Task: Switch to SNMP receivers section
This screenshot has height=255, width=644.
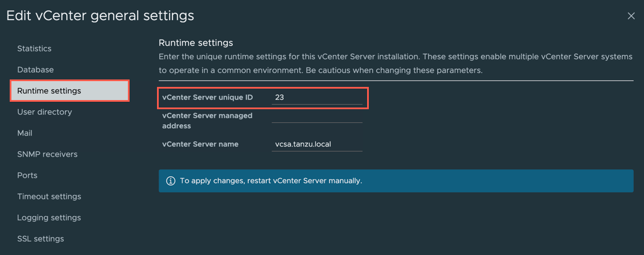Action: [x=47, y=154]
